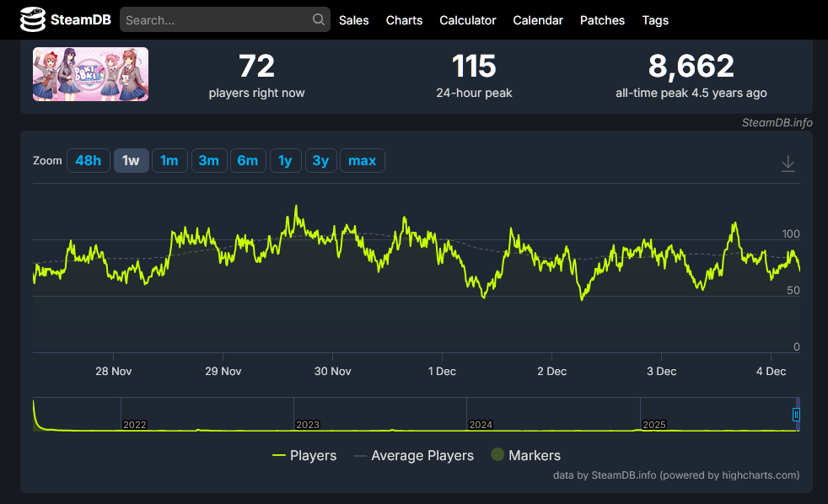Click the 2 Dec axis label
This screenshot has height=504, width=828.
point(551,371)
